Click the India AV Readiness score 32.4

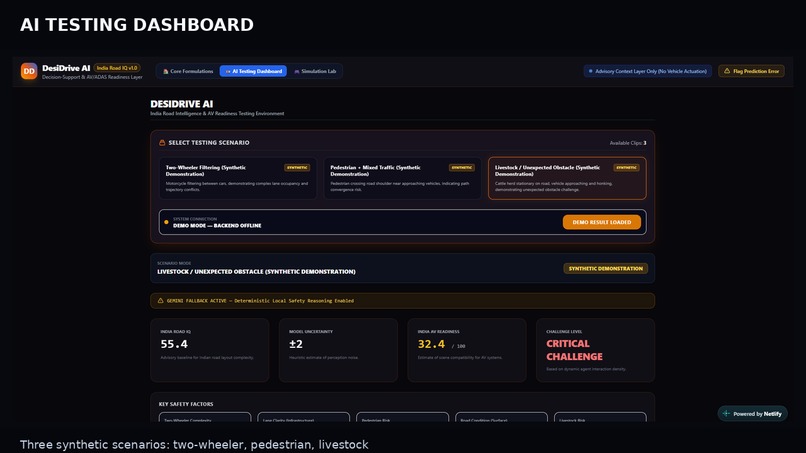431,344
